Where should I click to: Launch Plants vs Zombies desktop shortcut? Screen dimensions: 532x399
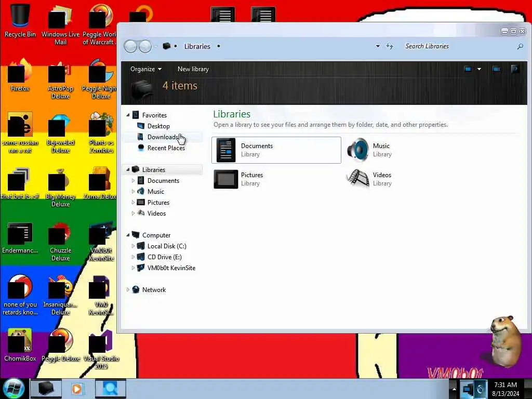pyautogui.click(x=101, y=133)
